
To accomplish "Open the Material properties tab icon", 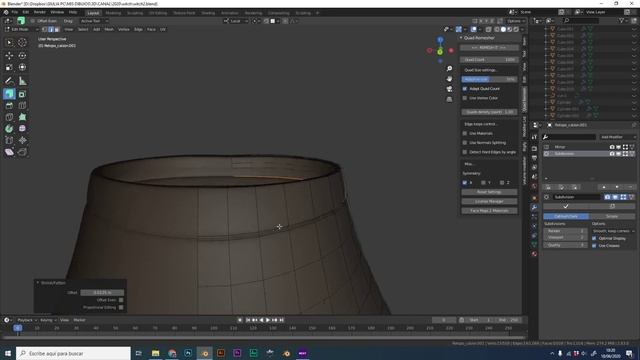I will click(x=534, y=254).
